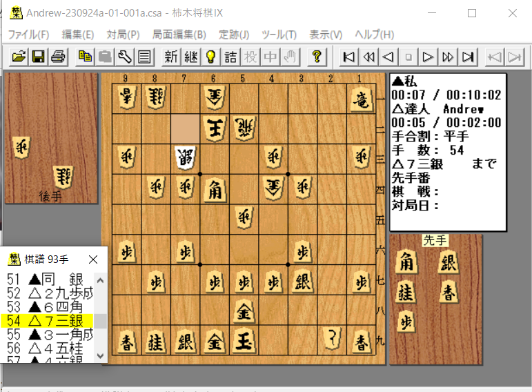532x392 pixels.
Task: Open the ツール(T) menu
Action: pos(279,35)
